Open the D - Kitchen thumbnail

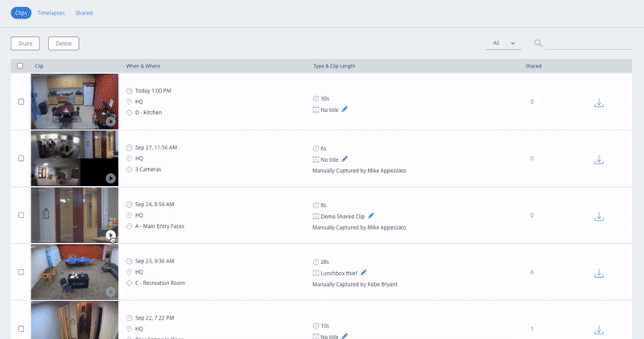pyautogui.click(x=75, y=101)
